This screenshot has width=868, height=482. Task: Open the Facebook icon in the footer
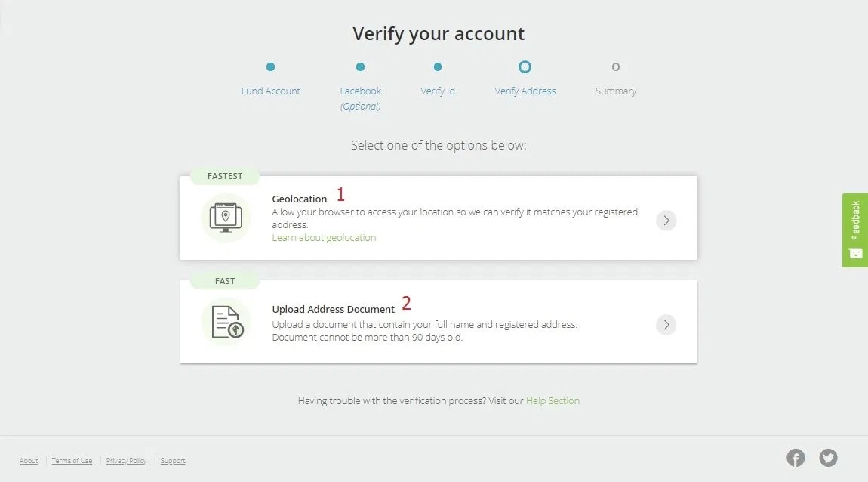796,458
